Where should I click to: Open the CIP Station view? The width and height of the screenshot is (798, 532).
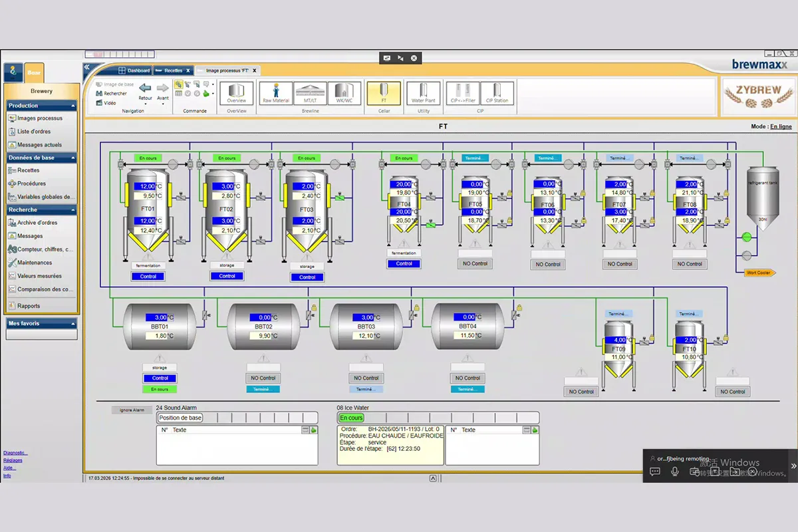(x=497, y=93)
